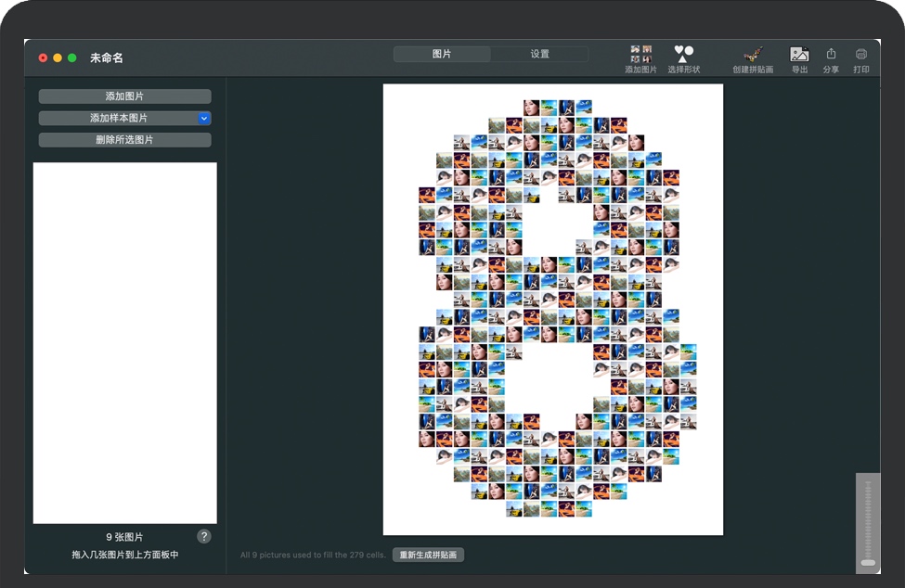Open the 选择形状 shape picker icon
Screen dimensions: 905x588
[683, 54]
